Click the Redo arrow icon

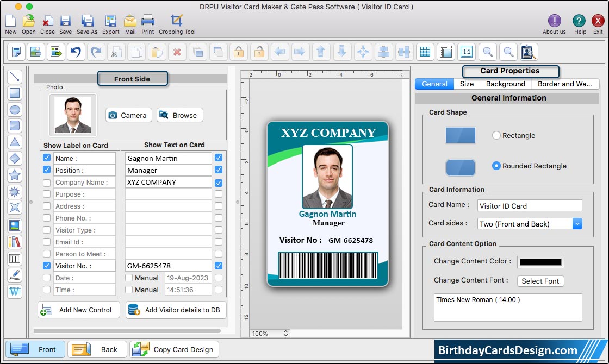coord(96,52)
